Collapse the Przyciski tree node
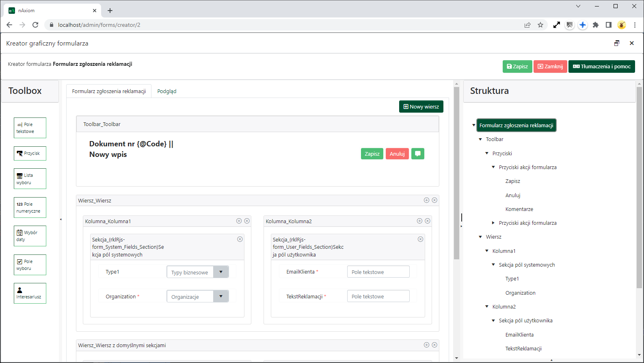The height and width of the screenshot is (363, 644). click(487, 153)
